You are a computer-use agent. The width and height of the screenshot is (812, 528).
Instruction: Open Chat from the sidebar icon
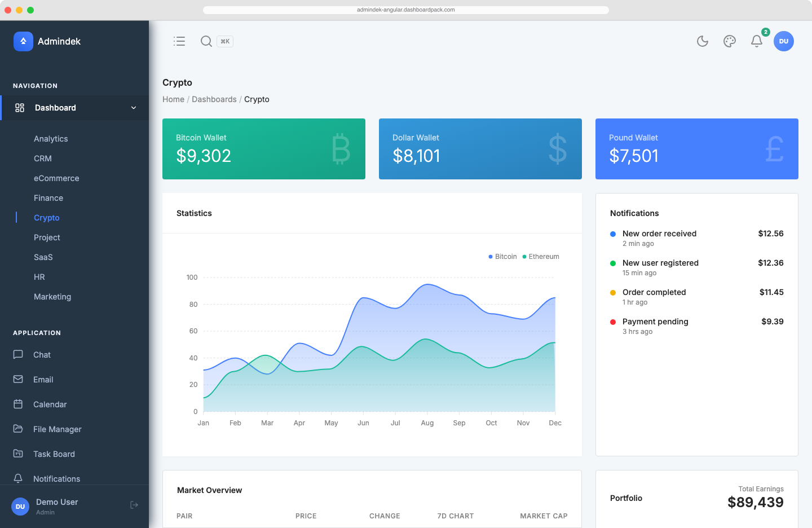[17, 354]
